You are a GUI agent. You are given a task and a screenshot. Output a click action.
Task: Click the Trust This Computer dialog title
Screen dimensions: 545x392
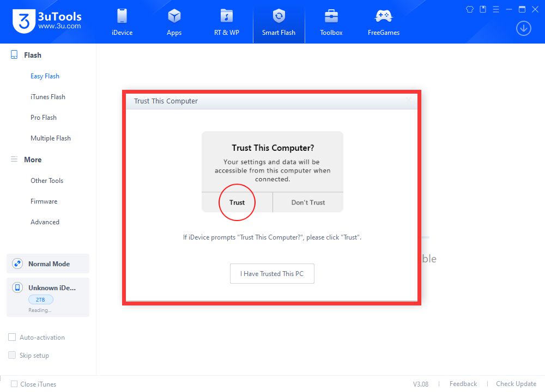[166, 101]
